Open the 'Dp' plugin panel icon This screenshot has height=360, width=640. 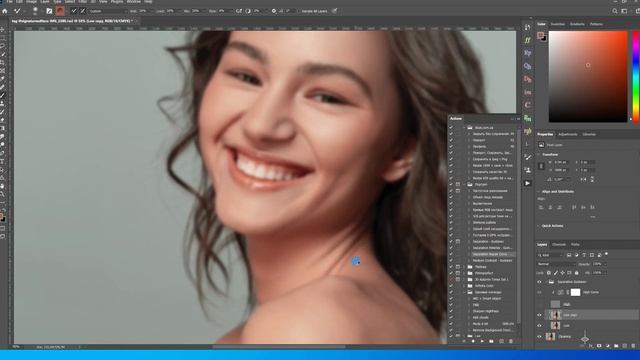[x=527, y=79]
